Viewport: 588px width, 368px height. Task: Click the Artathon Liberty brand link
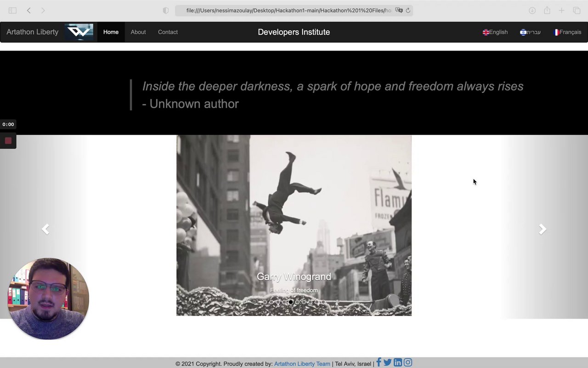33,32
